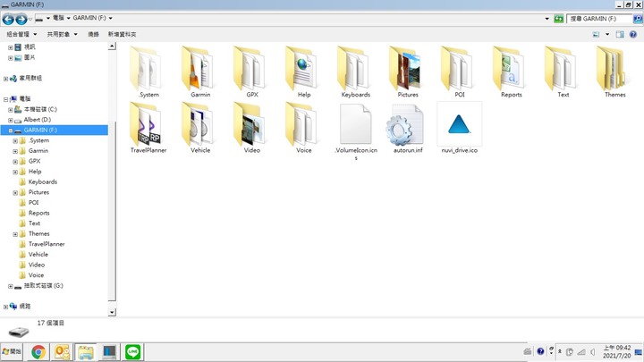Select 抽取式磁碟 (G:) in the tree
Screen dimensions: 644x362
[43, 286]
